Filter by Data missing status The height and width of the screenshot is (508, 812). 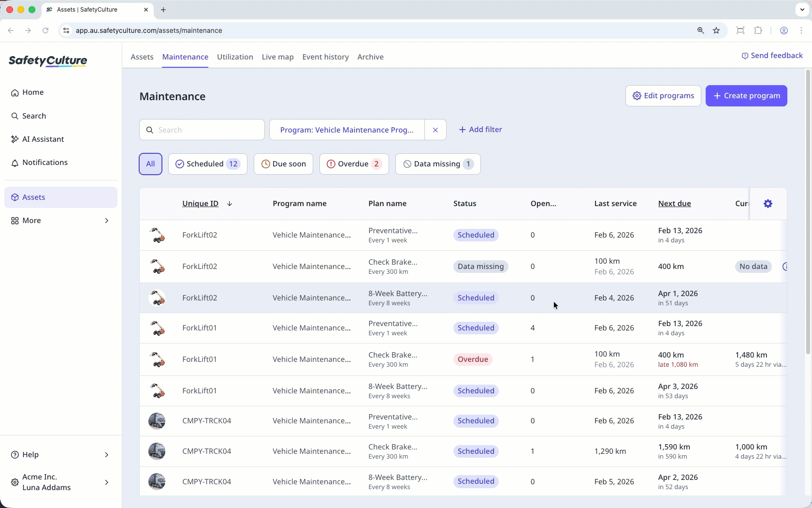pos(438,164)
